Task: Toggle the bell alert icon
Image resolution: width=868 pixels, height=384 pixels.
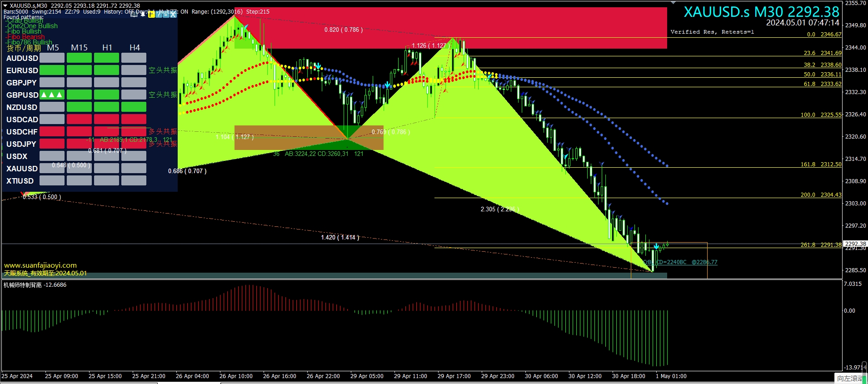Action: (x=143, y=14)
